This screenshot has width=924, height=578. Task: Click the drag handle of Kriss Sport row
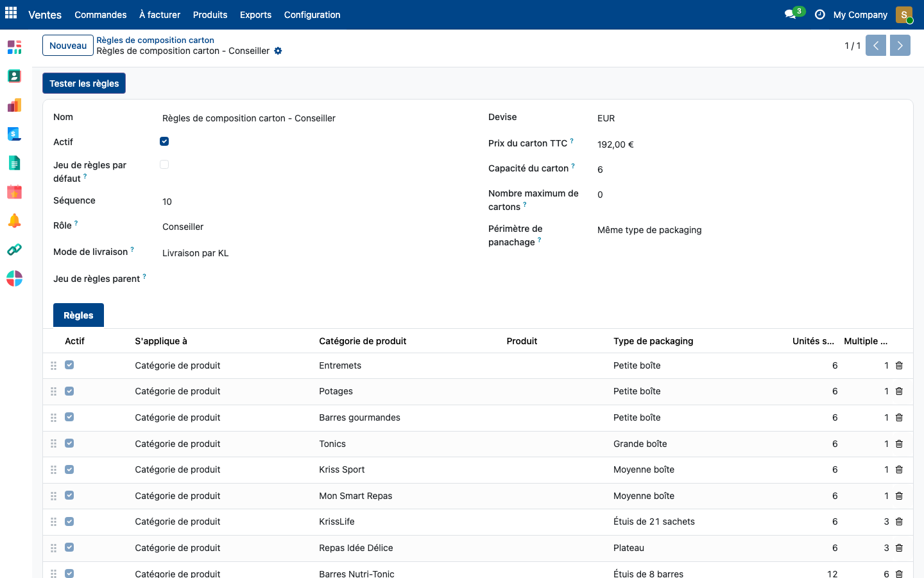[x=54, y=469]
